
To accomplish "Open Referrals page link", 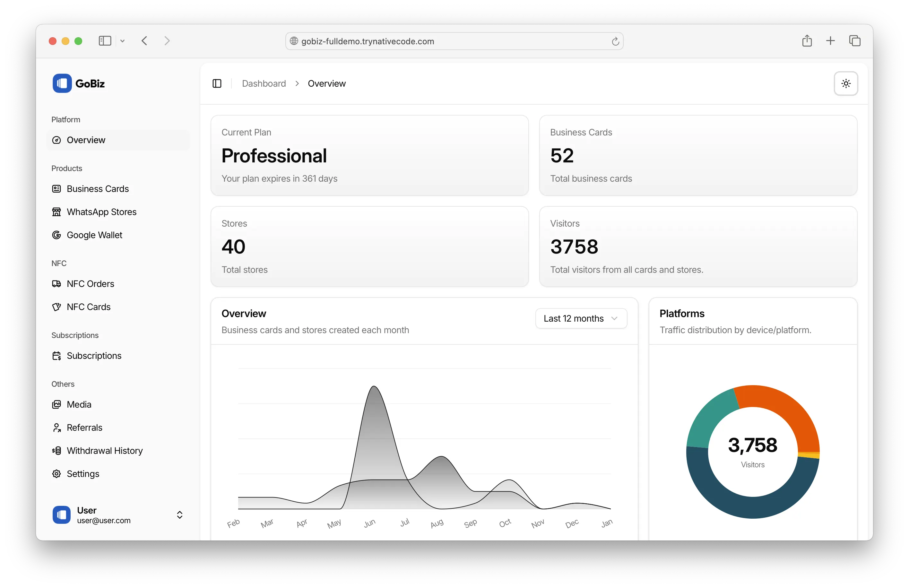I will pyautogui.click(x=84, y=427).
